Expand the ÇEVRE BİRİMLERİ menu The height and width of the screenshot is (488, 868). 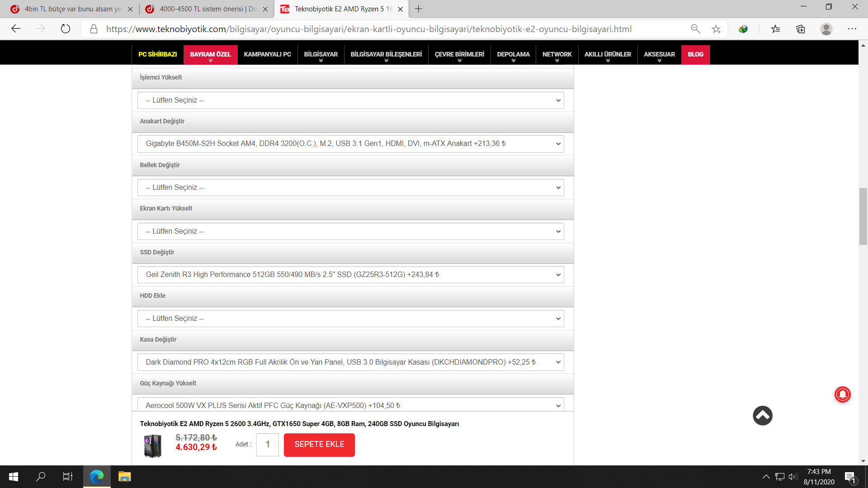pyautogui.click(x=459, y=55)
